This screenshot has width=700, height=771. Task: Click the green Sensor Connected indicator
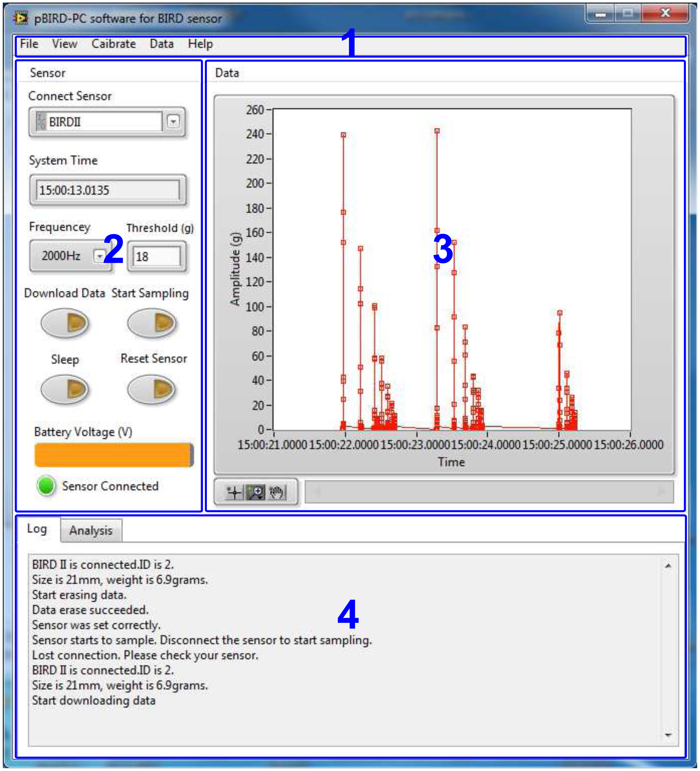46,486
